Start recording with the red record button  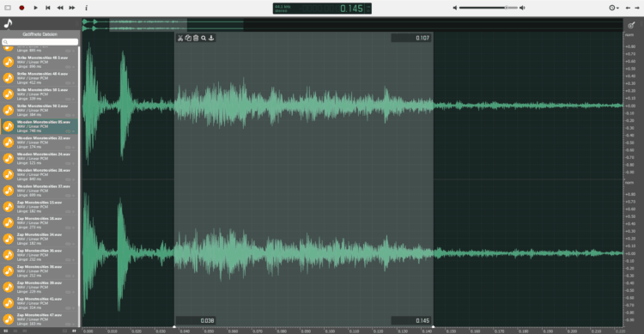[21, 8]
